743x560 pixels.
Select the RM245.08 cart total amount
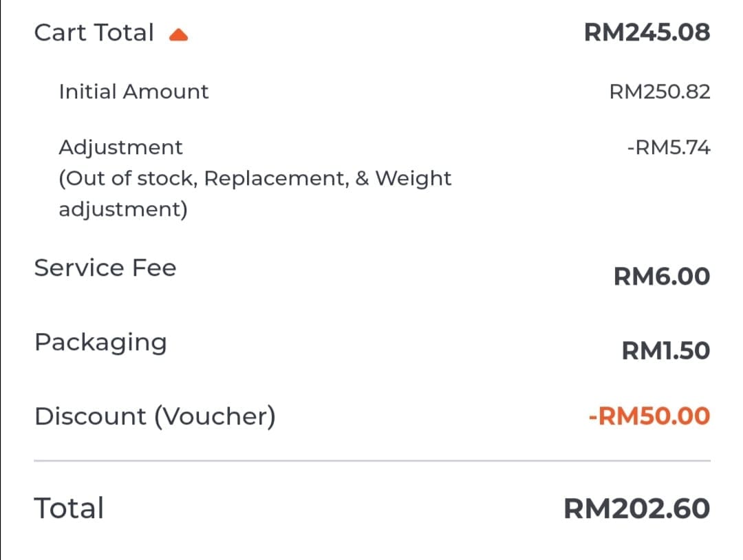tap(647, 33)
